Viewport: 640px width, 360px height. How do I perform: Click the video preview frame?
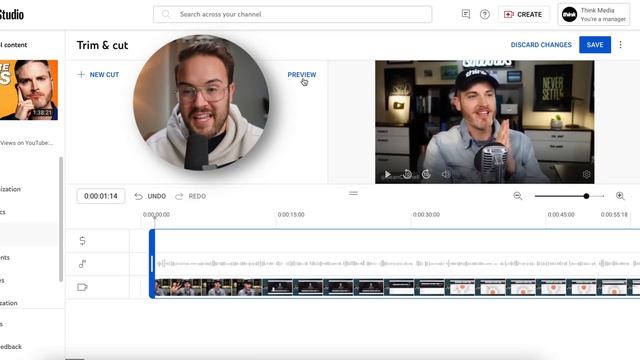484,122
